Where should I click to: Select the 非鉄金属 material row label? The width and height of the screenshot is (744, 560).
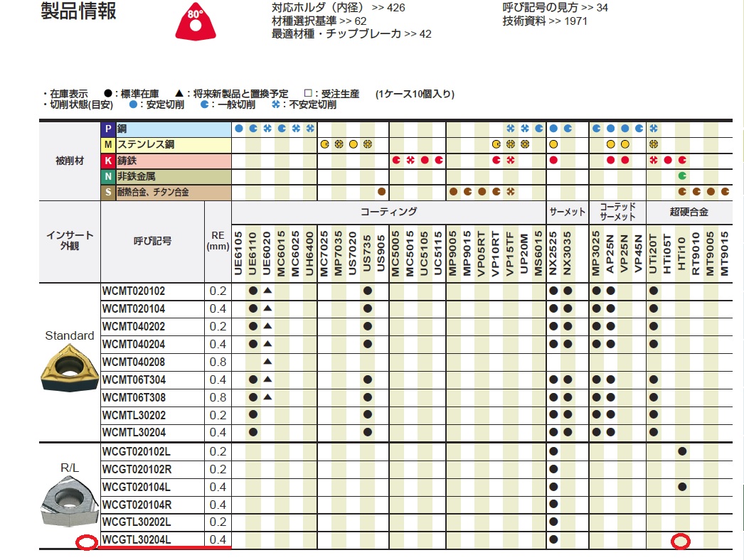coord(173,176)
